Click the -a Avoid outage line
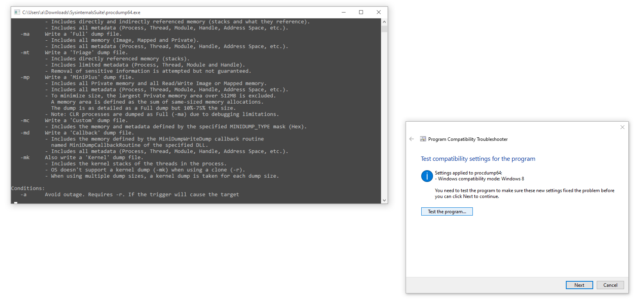This screenshot has height=304, width=644. click(130, 194)
